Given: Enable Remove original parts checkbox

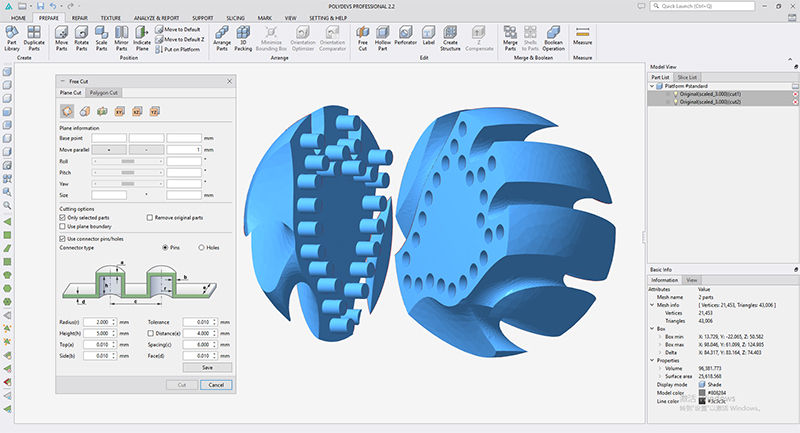Looking at the screenshot, I should point(149,218).
